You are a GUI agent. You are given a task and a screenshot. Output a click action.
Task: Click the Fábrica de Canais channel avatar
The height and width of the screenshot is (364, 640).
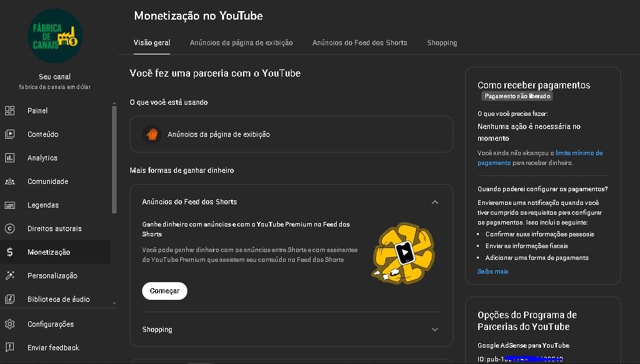pyautogui.click(x=54, y=36)
